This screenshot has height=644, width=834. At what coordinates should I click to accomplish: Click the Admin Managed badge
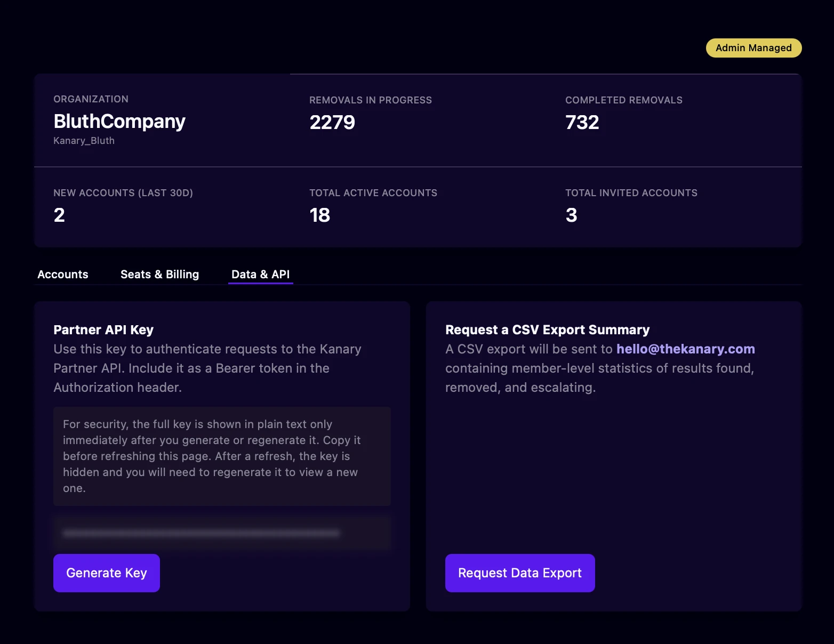(754, 48)
